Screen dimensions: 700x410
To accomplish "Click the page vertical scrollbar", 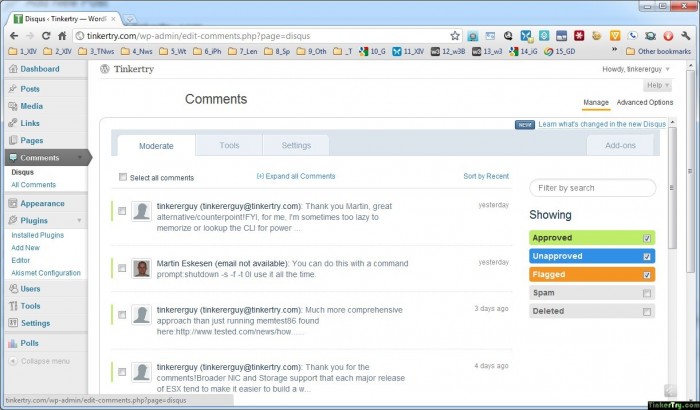I will (690, 170).
